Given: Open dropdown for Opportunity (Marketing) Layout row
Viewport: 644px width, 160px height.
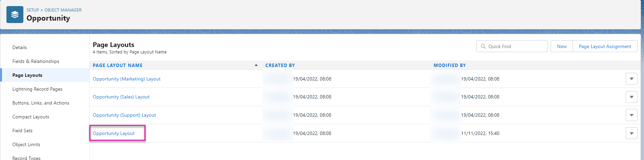Looking at the screenshot, I should (631, 79).
